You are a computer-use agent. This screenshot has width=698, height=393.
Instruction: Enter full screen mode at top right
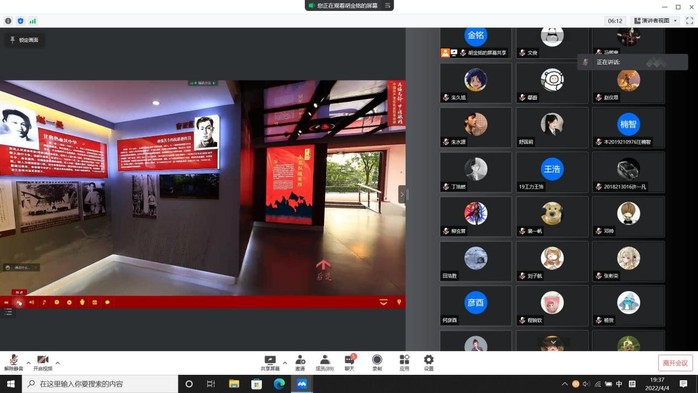[x=689, y=20]
